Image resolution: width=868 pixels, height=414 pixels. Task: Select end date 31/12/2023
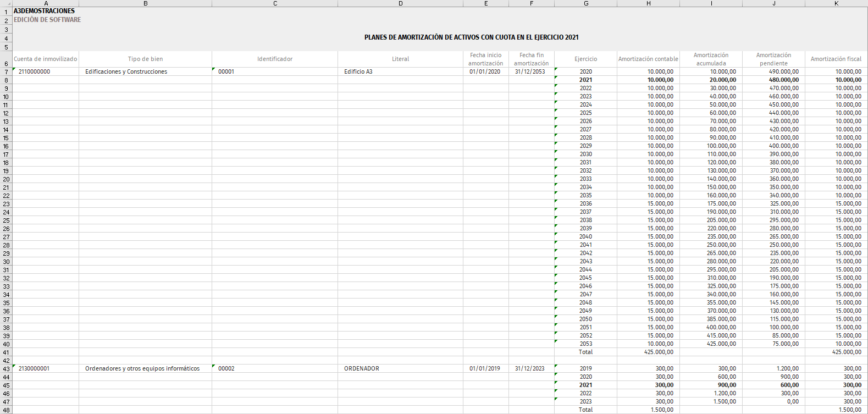(532, 368)
